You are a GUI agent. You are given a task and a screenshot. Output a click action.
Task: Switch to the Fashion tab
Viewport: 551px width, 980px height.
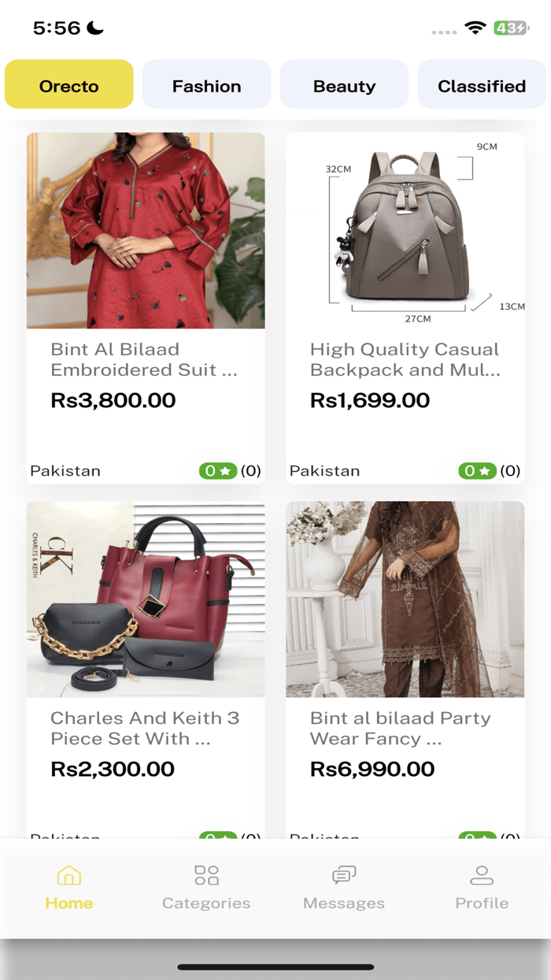tap(206, 84)
